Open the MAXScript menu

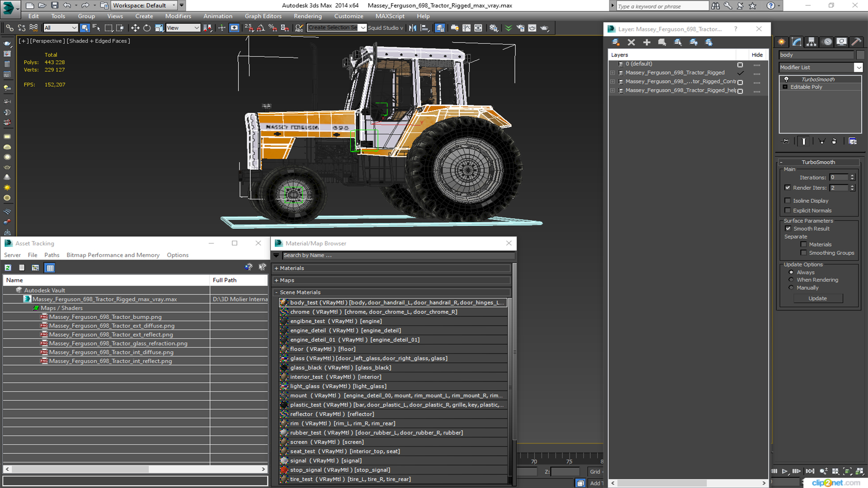pos(390,16)
